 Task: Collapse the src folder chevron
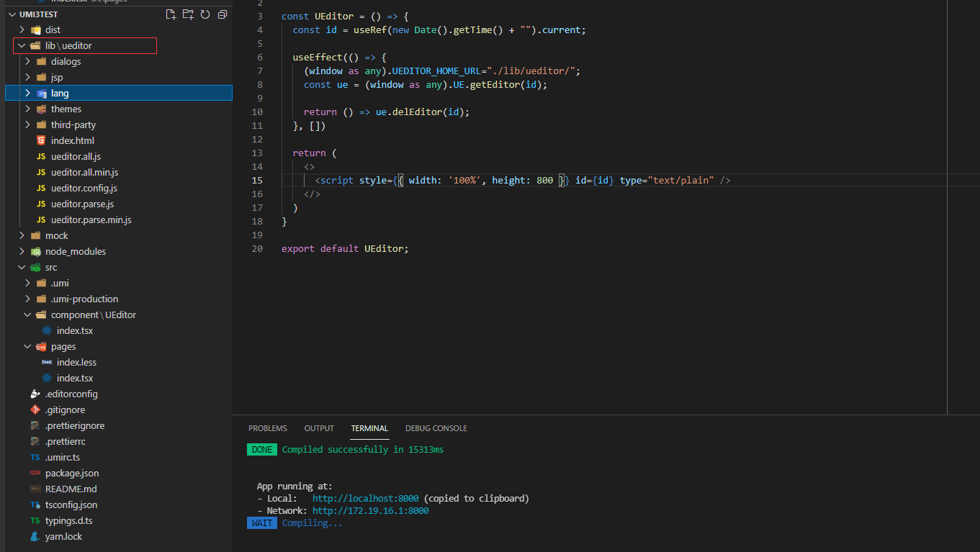22,267
